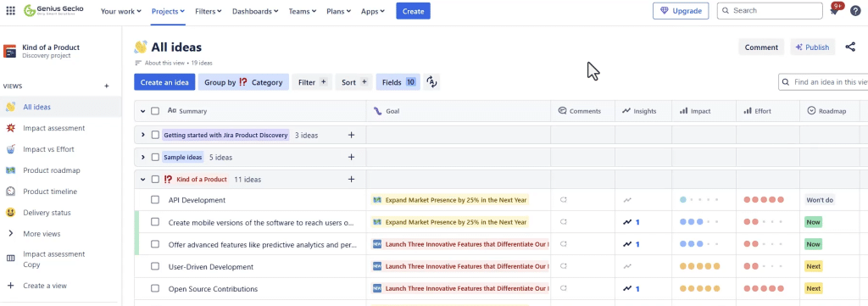Screen dimensions: 868x306
Task: Click the Create button in top bar
Action: point(413,11)
